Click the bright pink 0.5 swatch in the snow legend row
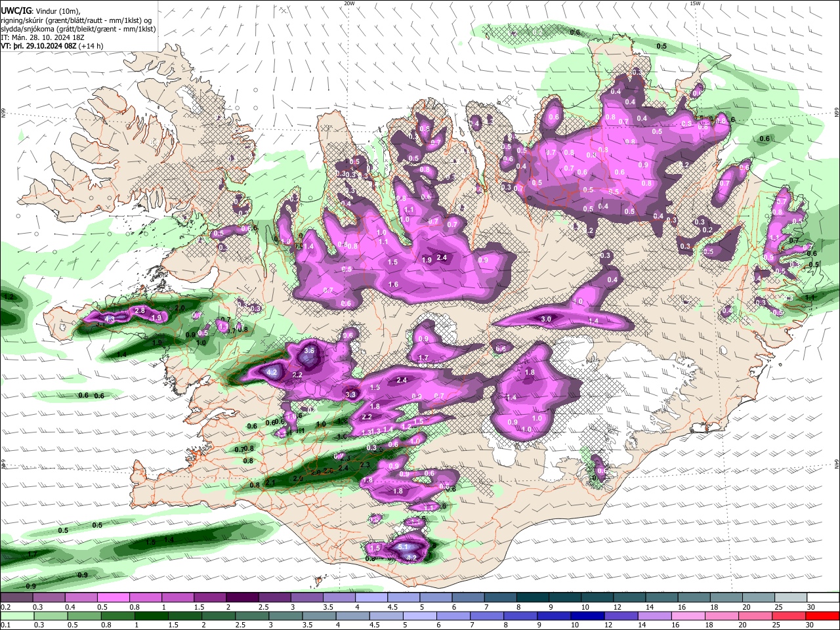Screen dimensions: 840x630 coord(113,597)
